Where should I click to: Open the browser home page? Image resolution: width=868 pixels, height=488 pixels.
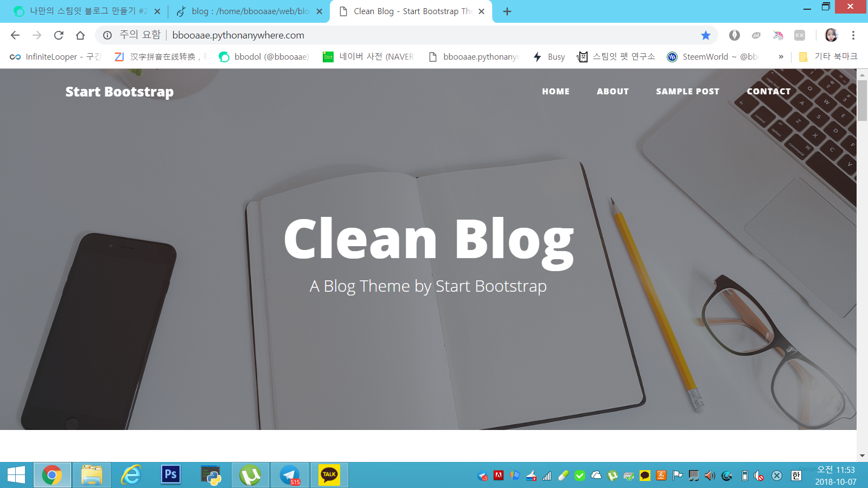tap(80, 35)
